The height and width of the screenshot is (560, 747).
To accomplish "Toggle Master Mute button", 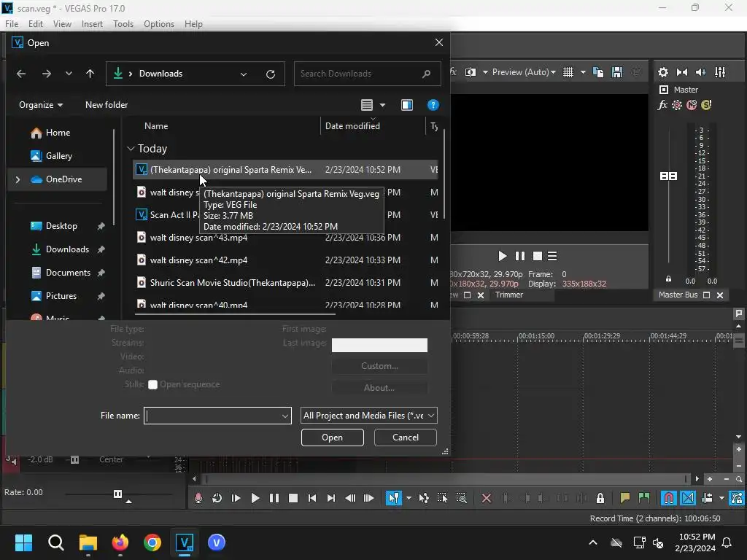I will [692, 105].
